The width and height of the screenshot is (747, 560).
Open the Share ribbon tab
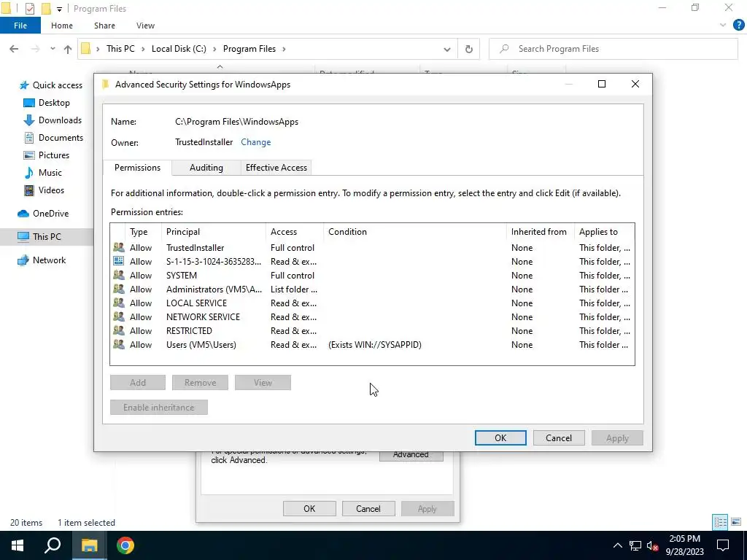pos(104,26)
